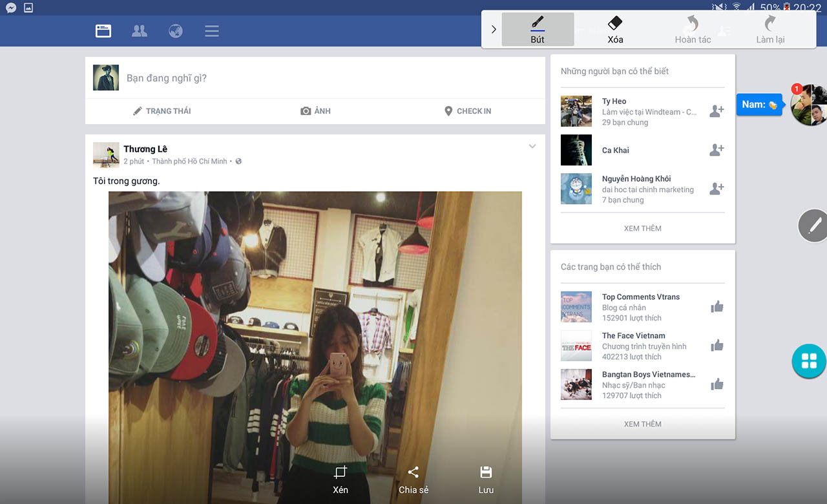Open Thương Lê's profile name link

coord(145,149)
